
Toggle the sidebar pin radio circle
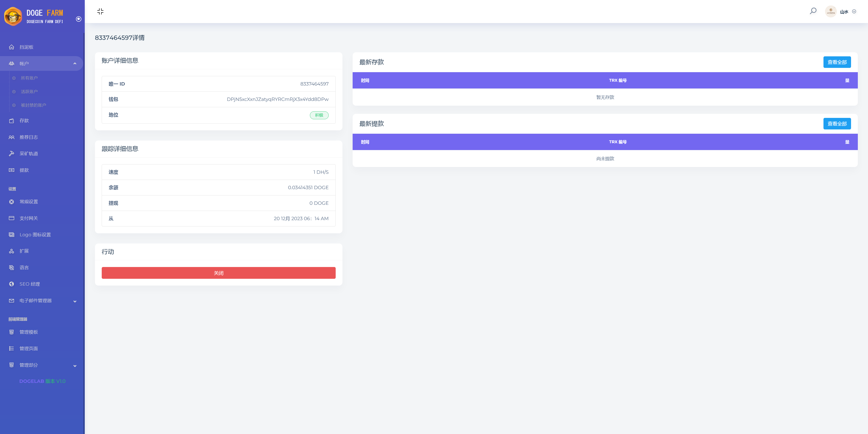click(78, 19)
